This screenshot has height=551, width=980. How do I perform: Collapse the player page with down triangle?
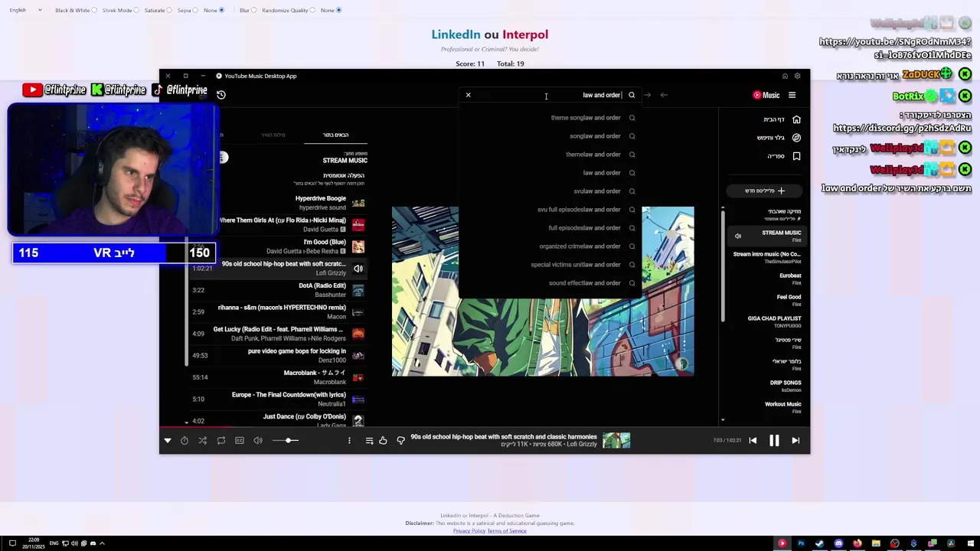[x=167, y=441]
